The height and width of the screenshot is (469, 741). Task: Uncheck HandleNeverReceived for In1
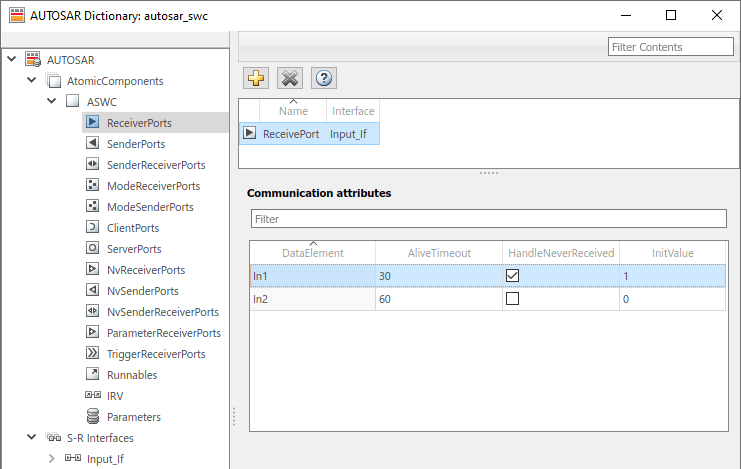pyautogui.click(x=512, y=276)
